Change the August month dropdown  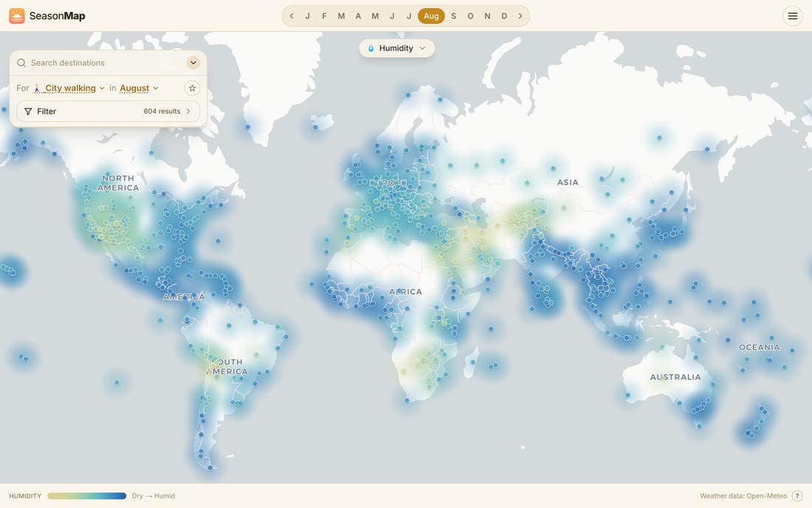pyautogui.click(x=139, y=88)
